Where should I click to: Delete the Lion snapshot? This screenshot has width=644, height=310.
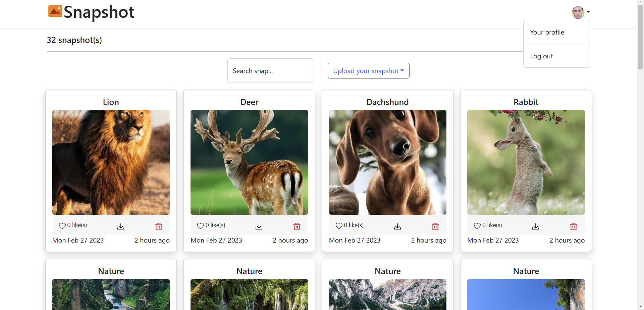tap(159, 226)
